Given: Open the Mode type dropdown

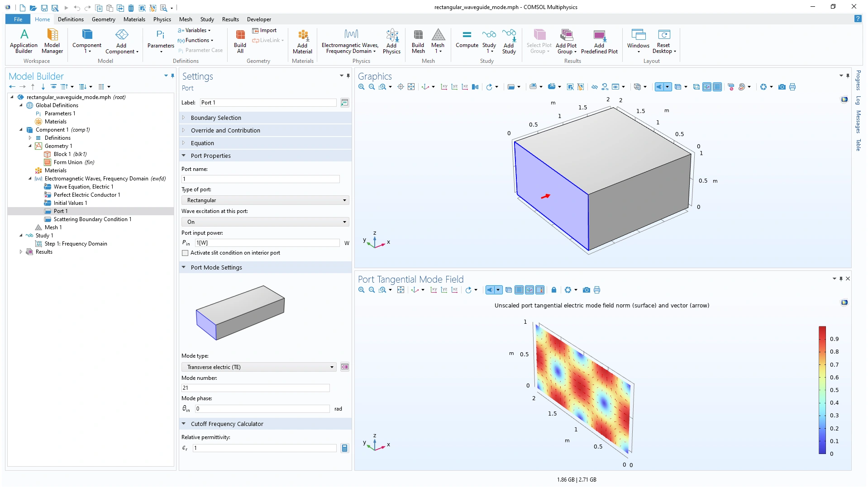Looking at the screenshot, I should pos(259,367).
